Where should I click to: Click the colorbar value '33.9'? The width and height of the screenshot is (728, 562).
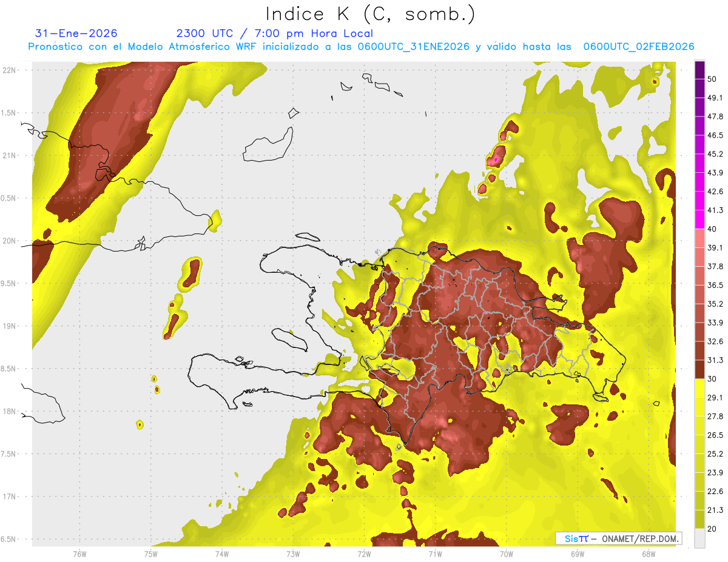click(x=715, y=323)
